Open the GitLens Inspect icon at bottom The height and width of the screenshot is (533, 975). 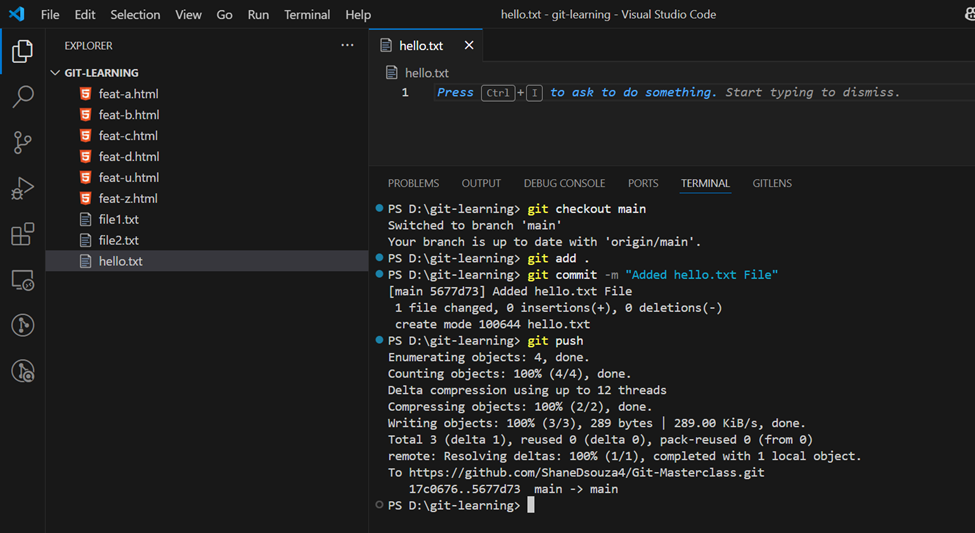point(22,371)
